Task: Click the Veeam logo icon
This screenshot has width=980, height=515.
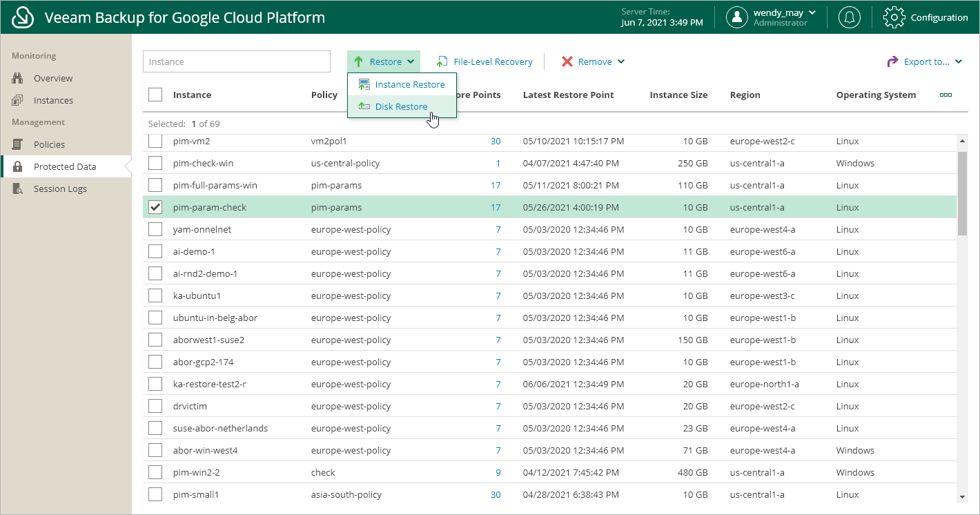Action: (x=23, y=17)
